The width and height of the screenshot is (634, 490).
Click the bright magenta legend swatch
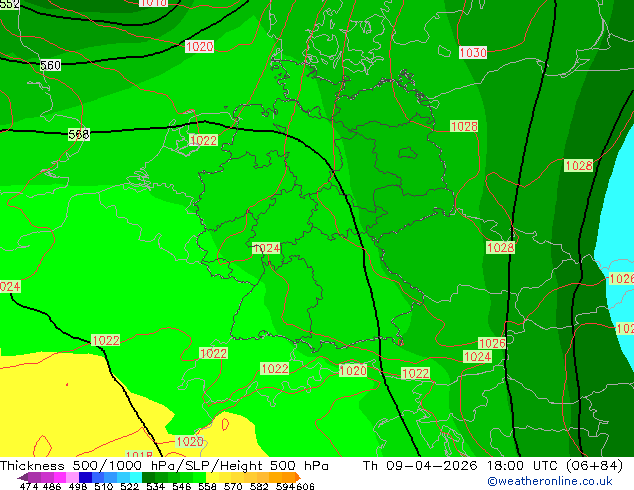click(x=59, y=477)
